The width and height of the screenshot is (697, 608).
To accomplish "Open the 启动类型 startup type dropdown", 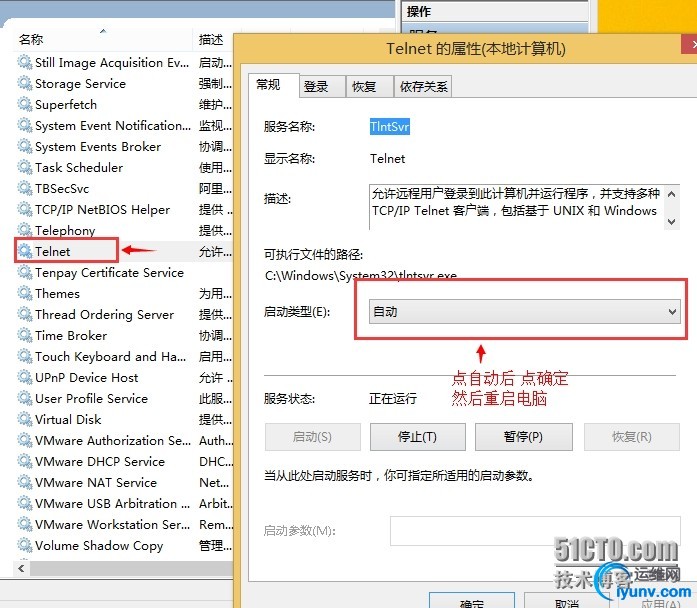I will (525, 312).
